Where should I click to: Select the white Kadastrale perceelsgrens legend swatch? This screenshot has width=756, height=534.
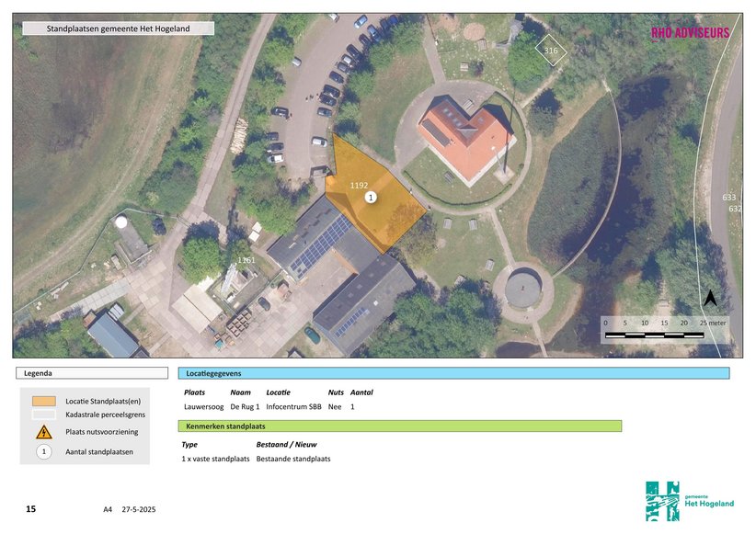click(43, 415)
